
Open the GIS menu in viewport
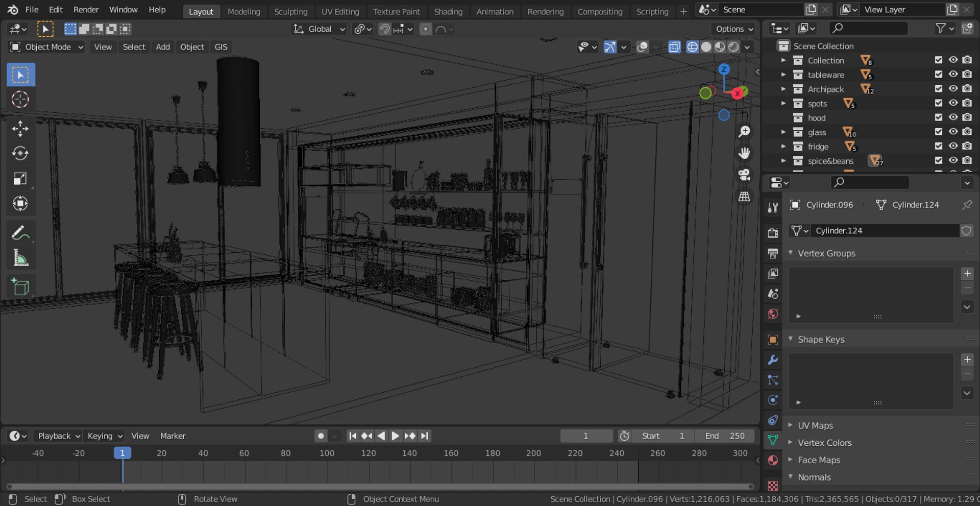(x=220, y=47)
